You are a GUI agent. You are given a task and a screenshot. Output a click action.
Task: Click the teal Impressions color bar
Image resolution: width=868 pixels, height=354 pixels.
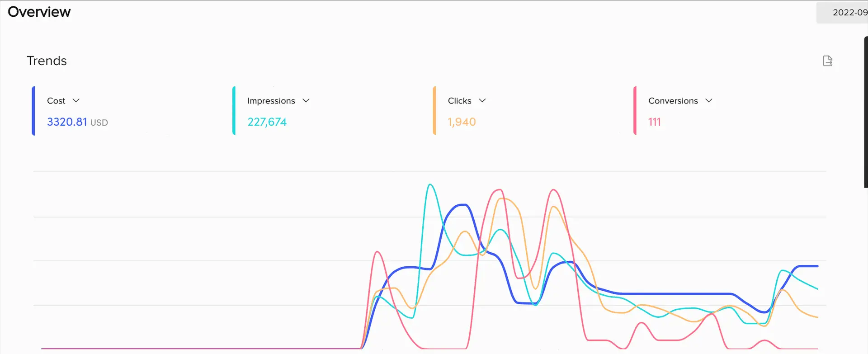234,111
